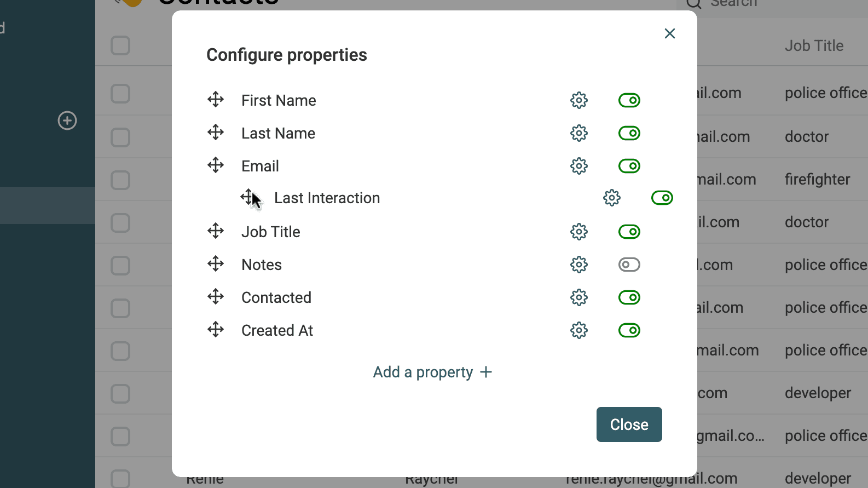
Task: Turn off the Contacted visibility toggle
Action: pos(629,297)
